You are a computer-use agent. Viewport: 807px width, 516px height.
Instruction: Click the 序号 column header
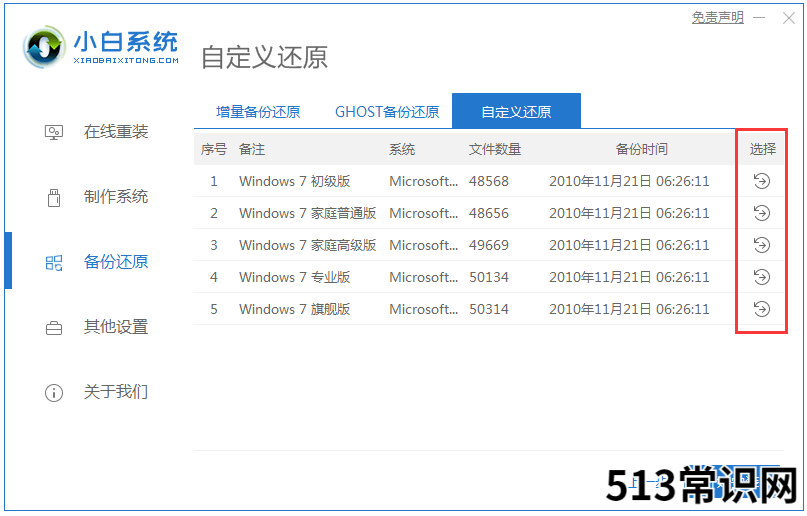click(x=214, y=149)
